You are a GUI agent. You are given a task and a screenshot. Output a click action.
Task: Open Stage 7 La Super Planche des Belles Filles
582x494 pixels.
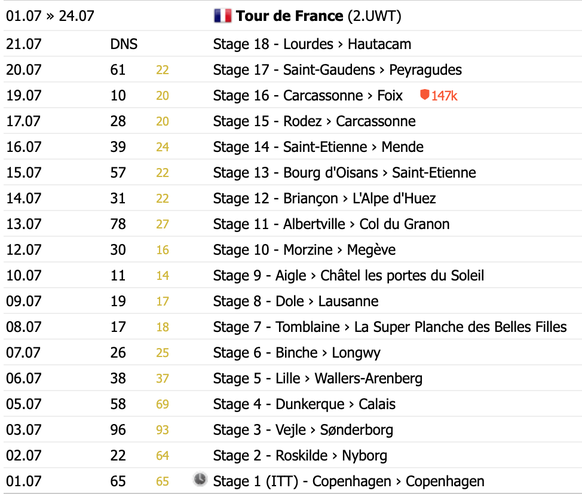coord(390,327)
